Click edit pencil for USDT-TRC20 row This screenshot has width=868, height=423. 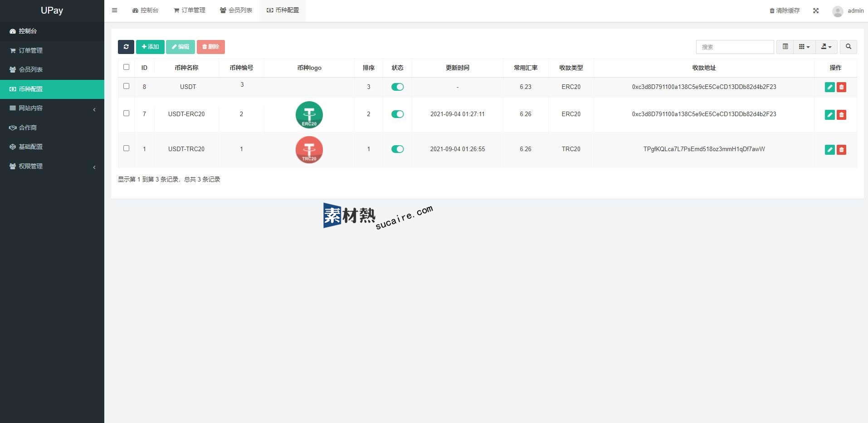click(x=829, y=150)
